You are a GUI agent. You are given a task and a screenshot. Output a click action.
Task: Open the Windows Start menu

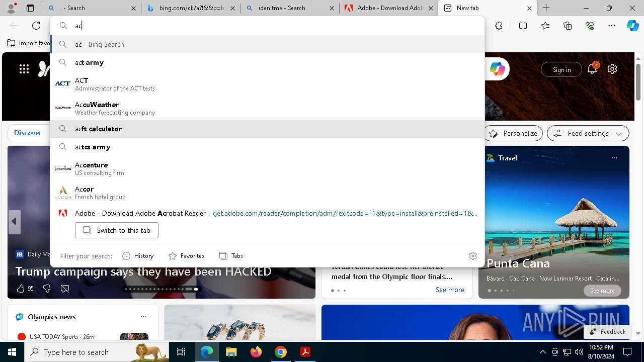click(12, 352)
